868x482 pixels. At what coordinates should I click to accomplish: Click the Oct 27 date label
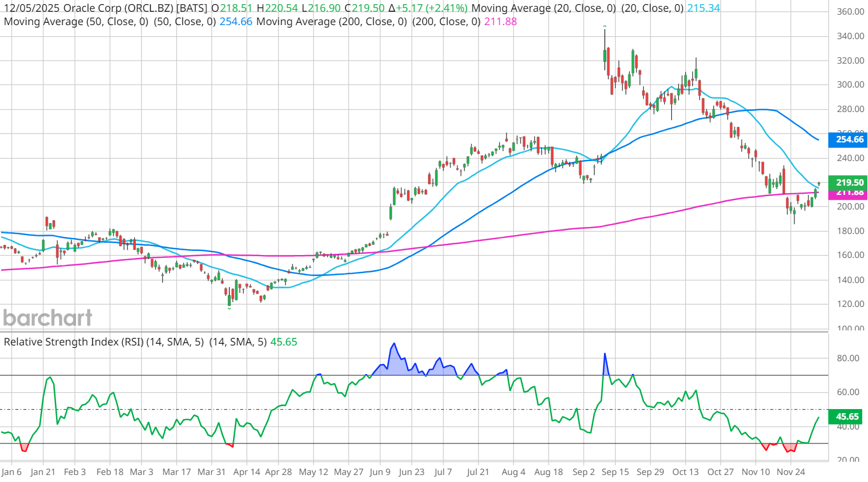720,472
